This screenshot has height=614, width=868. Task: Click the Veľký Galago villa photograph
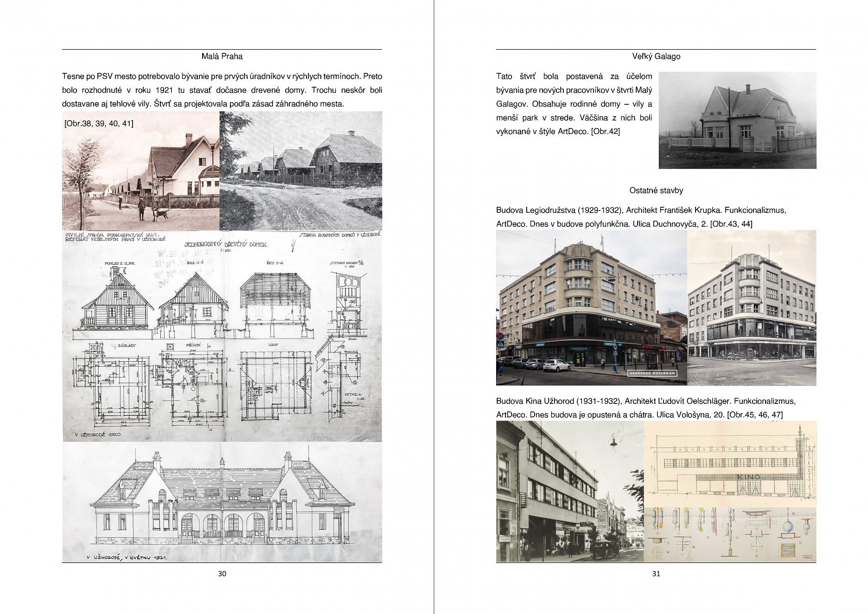(x=737, y=120)
